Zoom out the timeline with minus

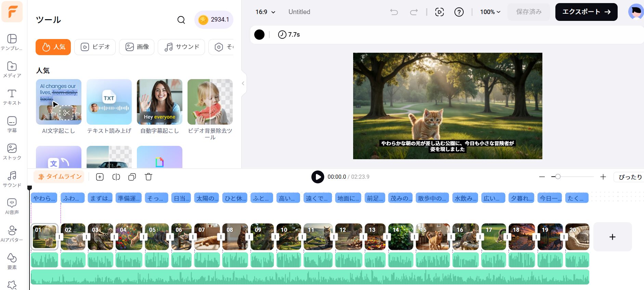pos(542,177)
